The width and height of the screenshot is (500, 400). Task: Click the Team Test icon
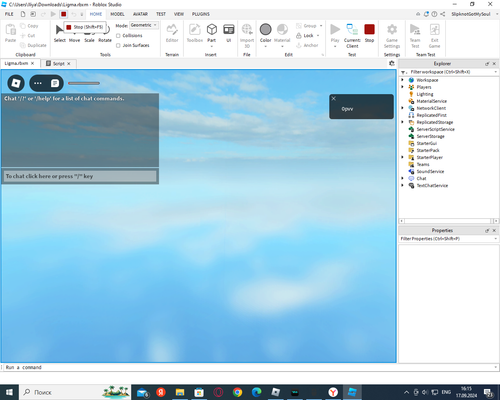(x=415, y=35)
